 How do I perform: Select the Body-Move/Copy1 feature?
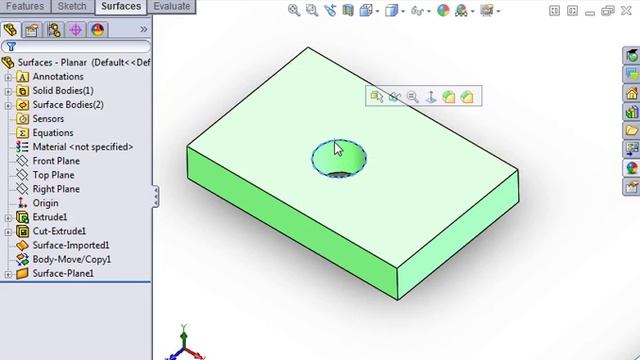tap(71, 259)
